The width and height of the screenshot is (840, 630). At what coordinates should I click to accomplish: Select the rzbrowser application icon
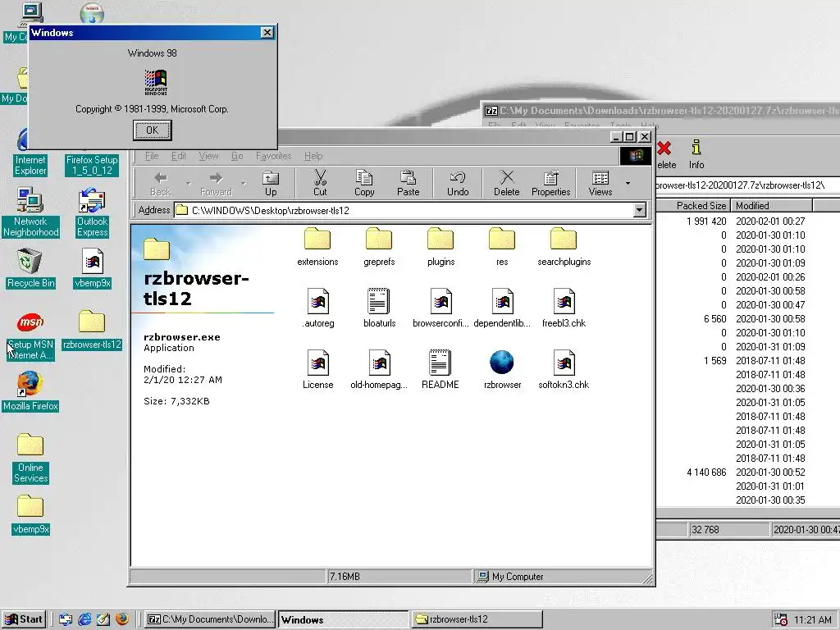(x=502, y=370)
